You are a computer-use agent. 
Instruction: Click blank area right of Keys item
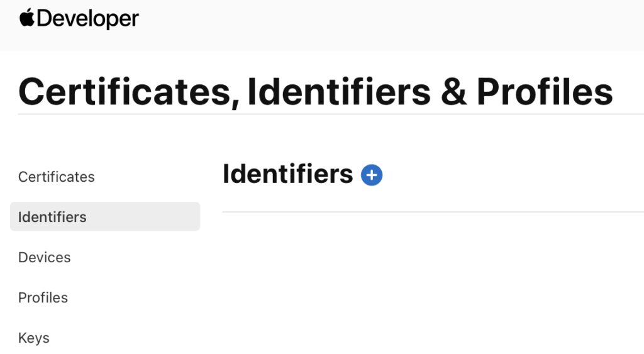126,338
